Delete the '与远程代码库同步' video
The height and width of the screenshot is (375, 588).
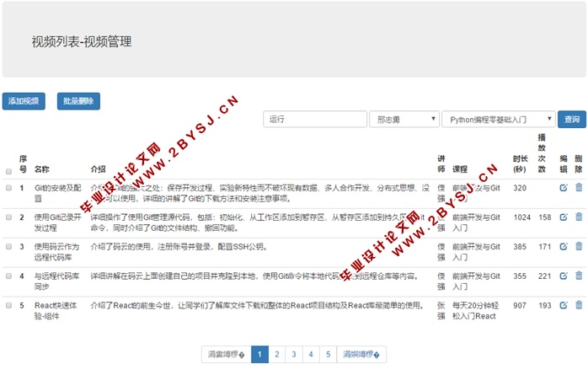[x=579, y=276]
